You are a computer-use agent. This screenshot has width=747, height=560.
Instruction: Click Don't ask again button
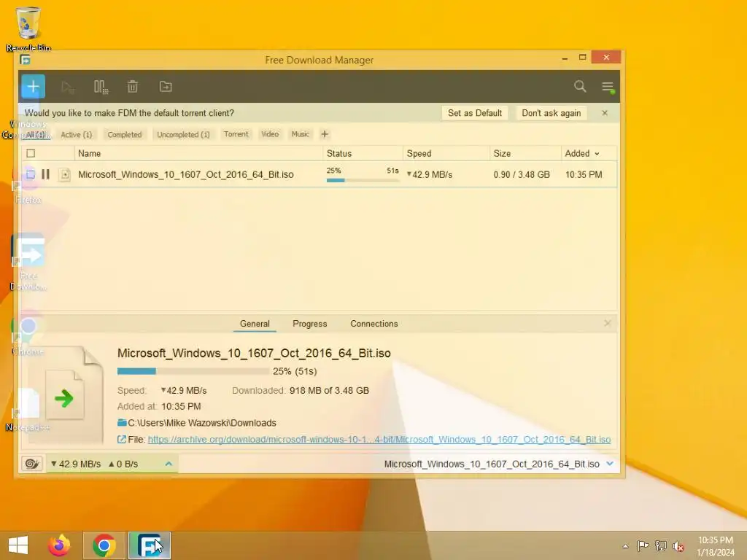(x=551, y=113)
